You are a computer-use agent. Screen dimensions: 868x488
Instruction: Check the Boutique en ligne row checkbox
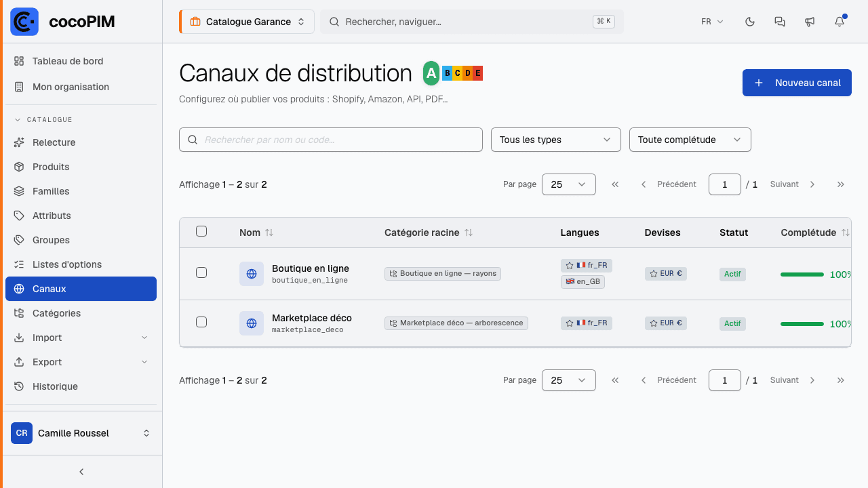(x=201, y=272)
